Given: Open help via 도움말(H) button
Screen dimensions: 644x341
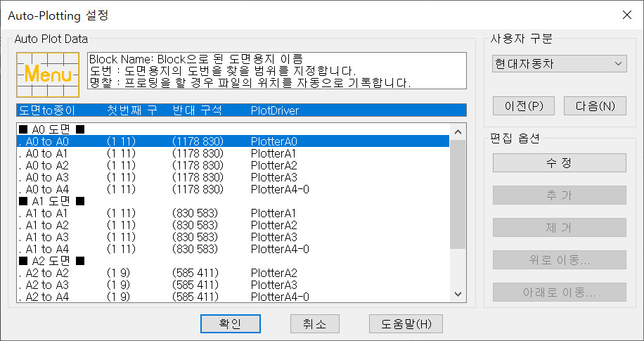Looking at the screenshot, I should pyautogui.click(x=406, y=323).
